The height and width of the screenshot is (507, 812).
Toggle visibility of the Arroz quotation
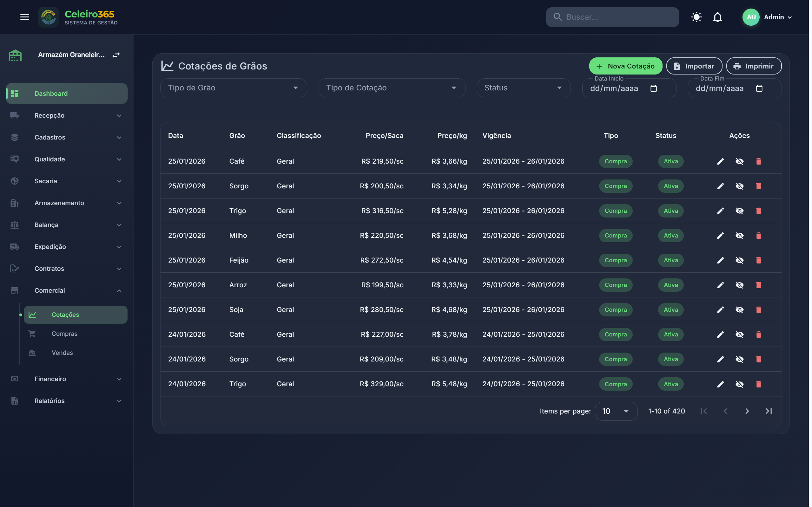tap(739, 285)
